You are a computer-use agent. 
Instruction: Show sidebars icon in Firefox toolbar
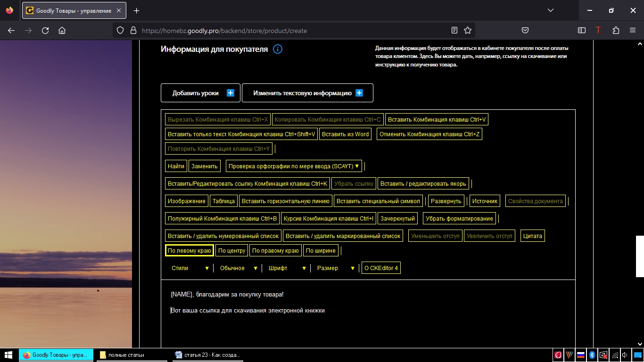pyautogui.click(x=582, y=30)
